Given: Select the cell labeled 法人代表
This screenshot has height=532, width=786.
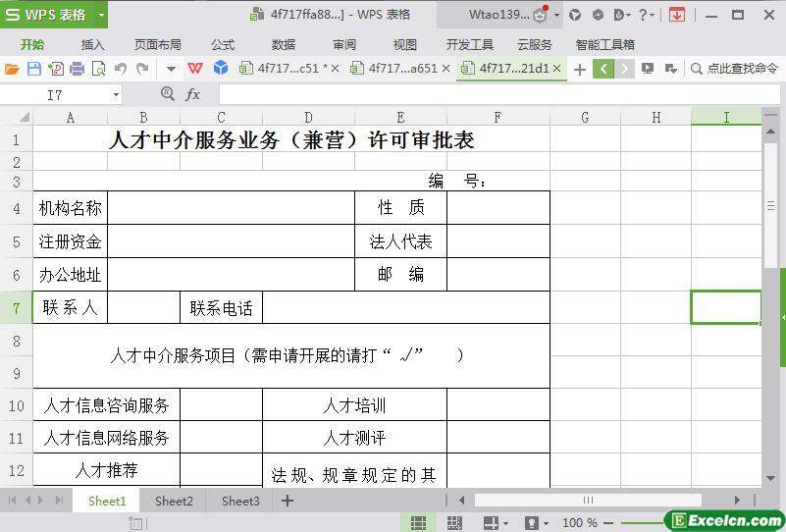Looking at the screenshot, I should click(400, 241).
